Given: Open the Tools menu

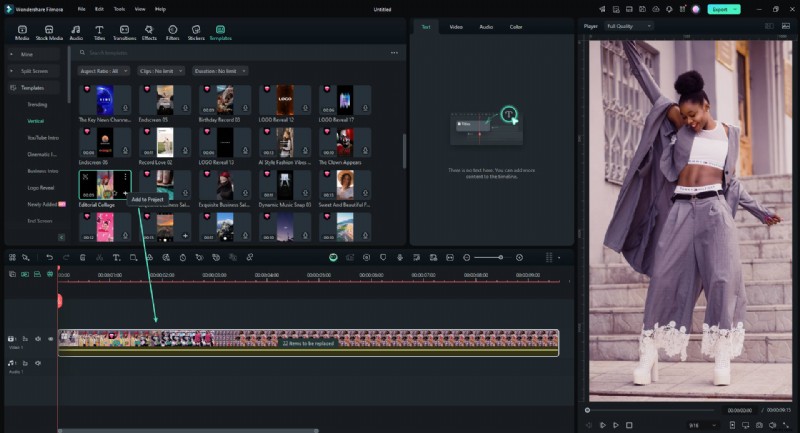Looking at the screenshot, I should click(x=119, y=8).
